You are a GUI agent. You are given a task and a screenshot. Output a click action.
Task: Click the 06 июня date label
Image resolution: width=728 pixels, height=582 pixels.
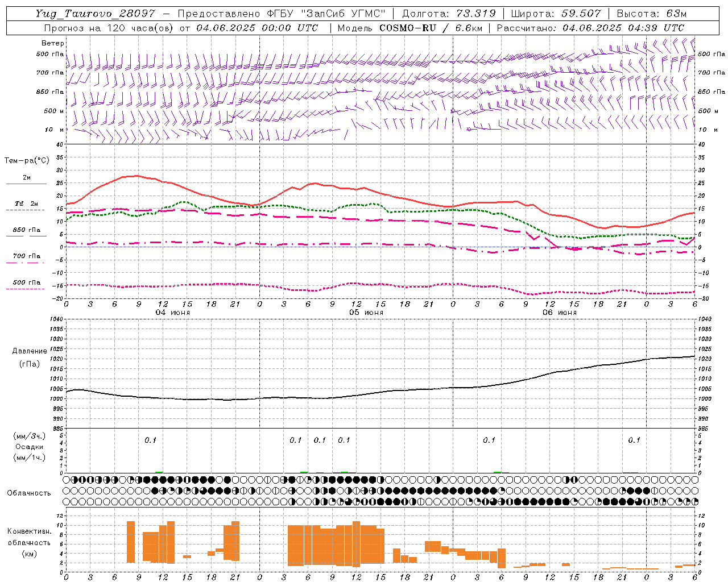point(560,313)
